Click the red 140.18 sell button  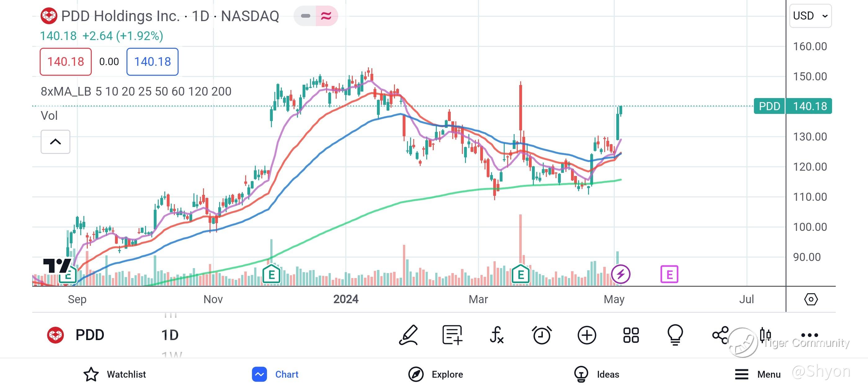click(66, 62)
